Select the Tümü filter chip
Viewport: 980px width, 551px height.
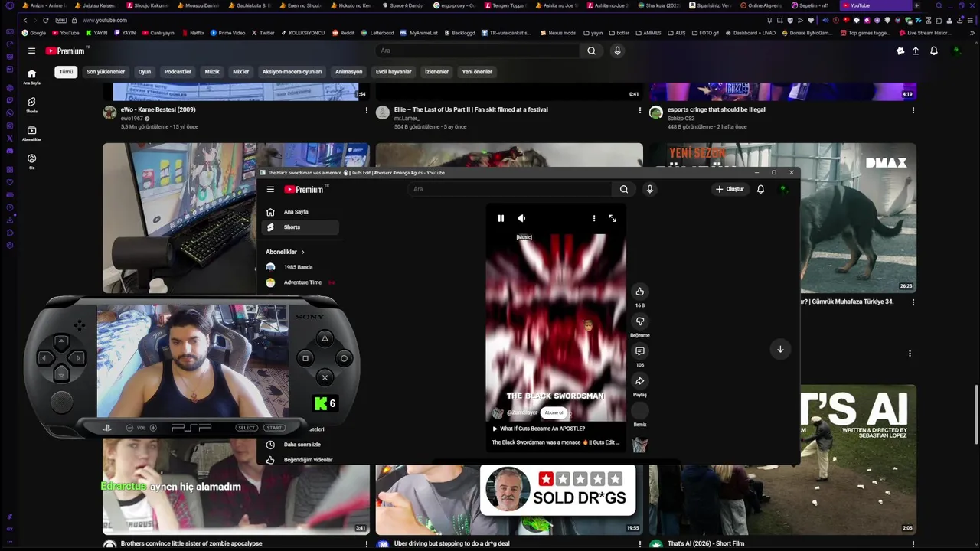coord(67,72)
